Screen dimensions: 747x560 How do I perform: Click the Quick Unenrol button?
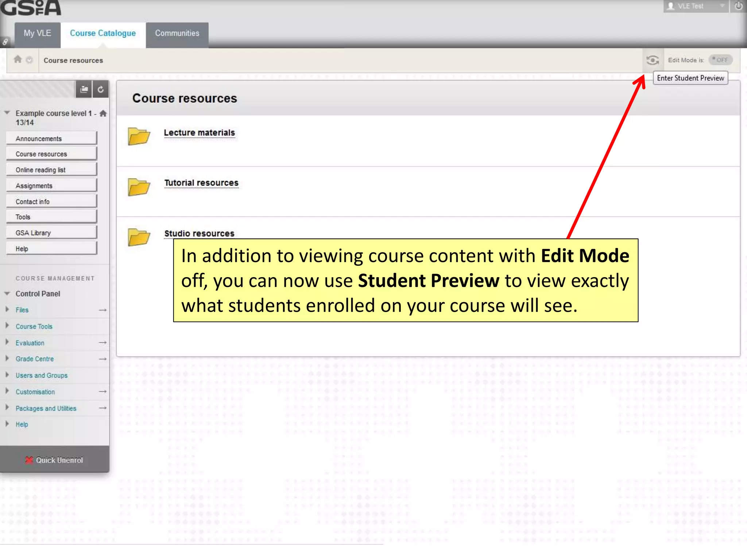tap(54, 460)
